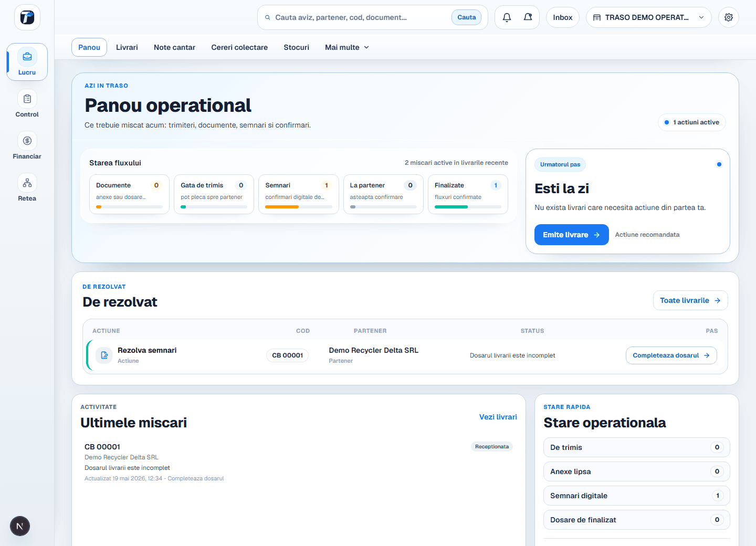
Task: Click the Semnari digitale status row
Action: pyautogui.click(x=637, y=496)
